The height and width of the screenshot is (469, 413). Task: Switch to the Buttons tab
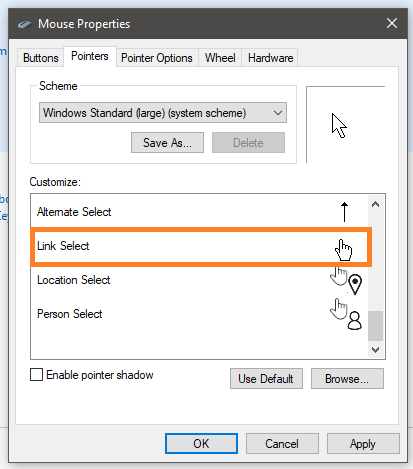coord(41,58)
